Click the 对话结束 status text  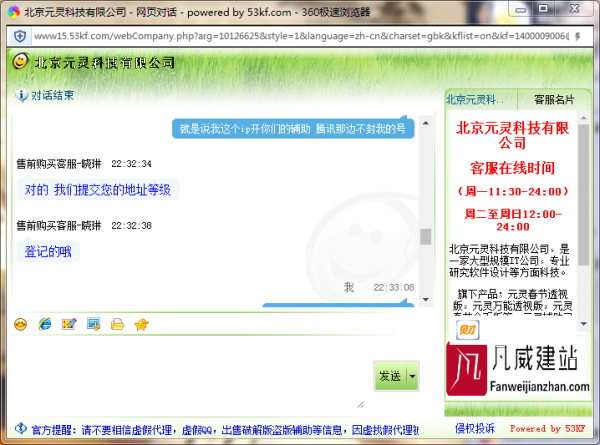52,95
